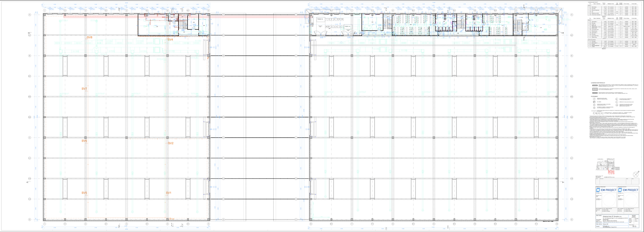The image size is (644, 232).
Task: Click the orange SV1 label
Action: pos(168,193)
